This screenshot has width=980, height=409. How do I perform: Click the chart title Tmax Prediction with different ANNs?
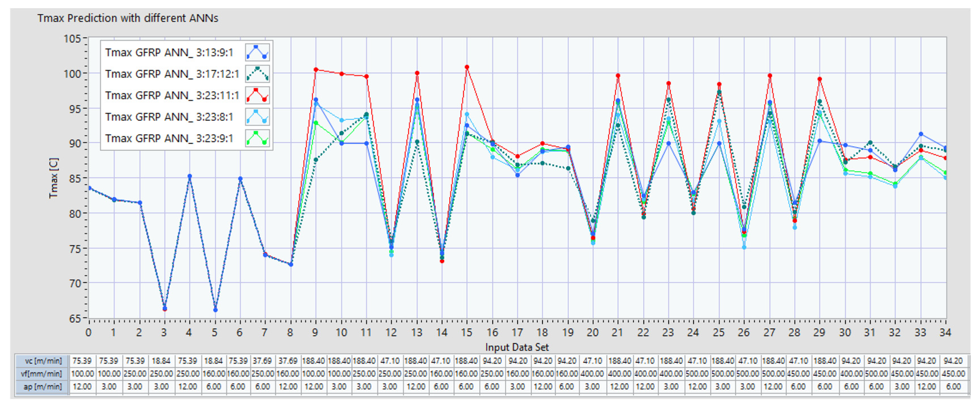[x=128, y=18]
